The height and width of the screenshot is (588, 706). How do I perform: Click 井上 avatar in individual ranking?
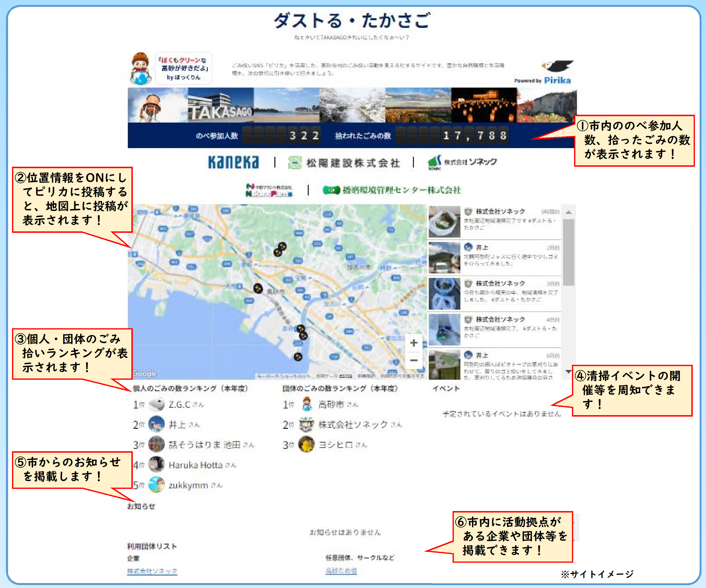156,424
